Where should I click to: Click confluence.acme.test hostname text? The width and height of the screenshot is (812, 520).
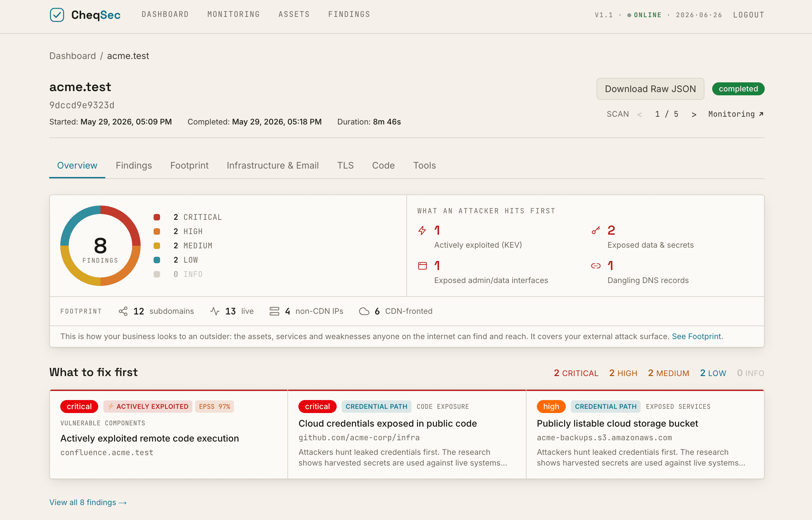click(107, 453)
